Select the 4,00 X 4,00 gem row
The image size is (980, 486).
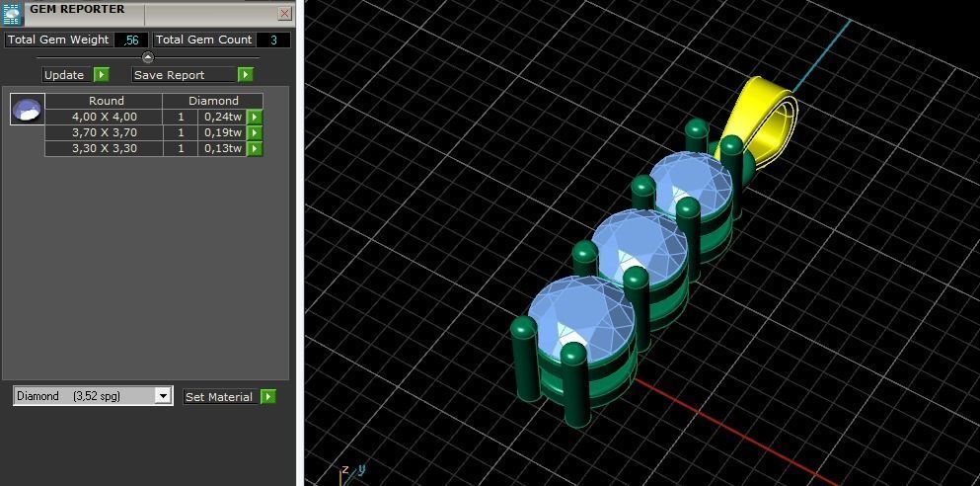point(154,117)
